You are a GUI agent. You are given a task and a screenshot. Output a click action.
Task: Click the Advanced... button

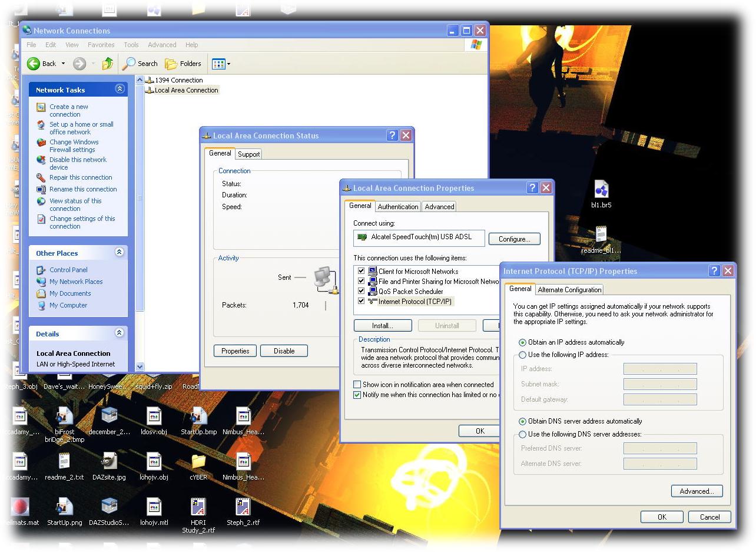point(697,491)
